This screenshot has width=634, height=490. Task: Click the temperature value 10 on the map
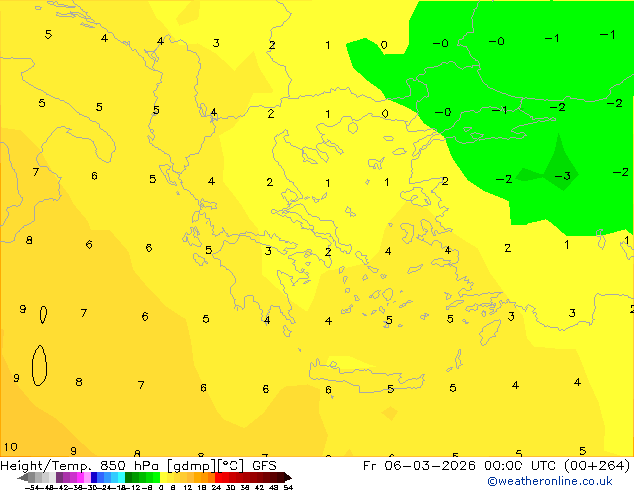pyautogui.click(x=11, y=447)
